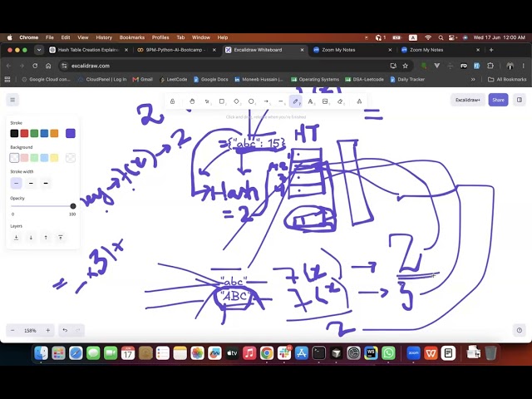Open the custom background color picker
Image resolution: width=532 pixels, height=399 pixels.
click(71, 158)
